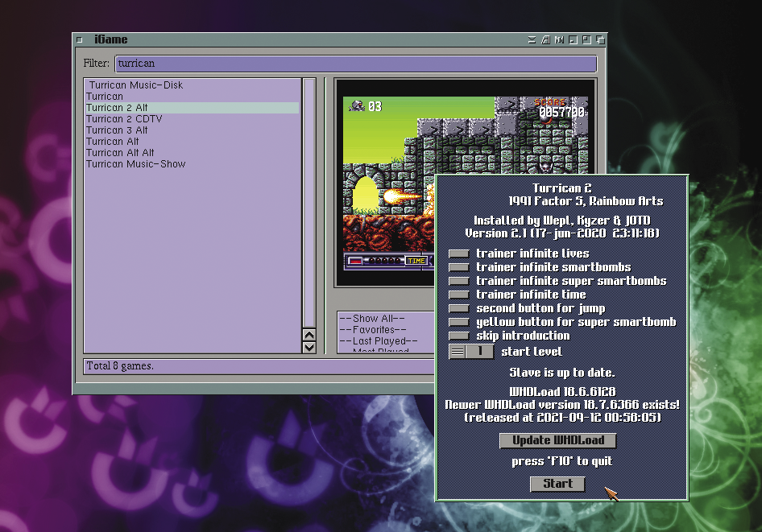The height and width of the screenshot is (532, 762).
Task: Cycle the start level selector
Action: pos(457,351)
